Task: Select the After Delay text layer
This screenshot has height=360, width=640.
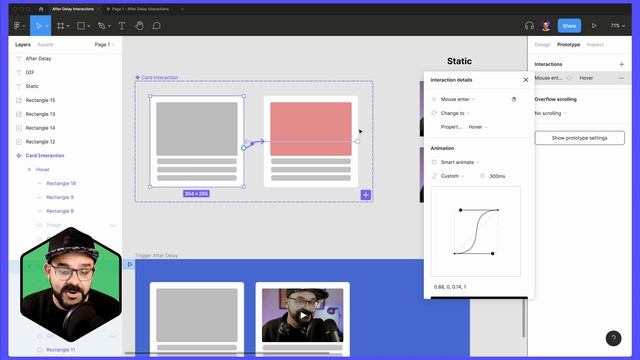Action: tap(38, 58)
